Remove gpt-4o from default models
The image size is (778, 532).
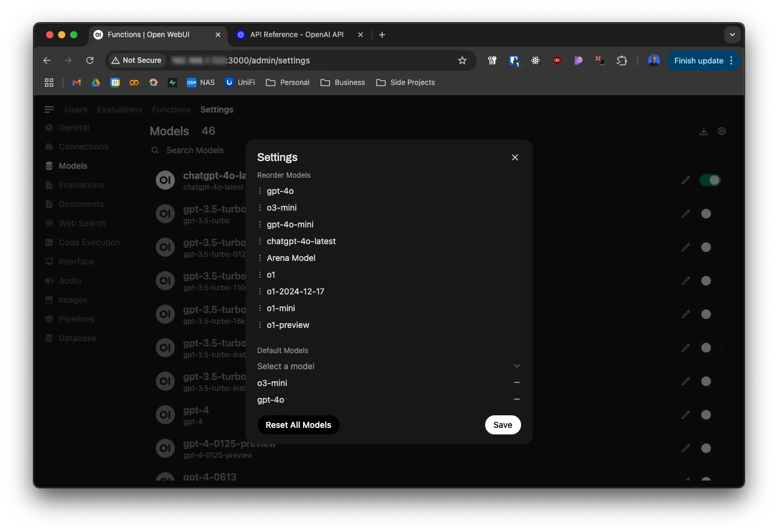click(x=517, y=399)
